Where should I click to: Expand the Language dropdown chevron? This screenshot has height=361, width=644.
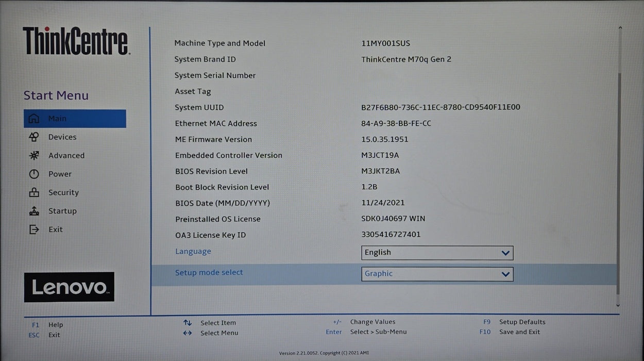click(505, 253)
